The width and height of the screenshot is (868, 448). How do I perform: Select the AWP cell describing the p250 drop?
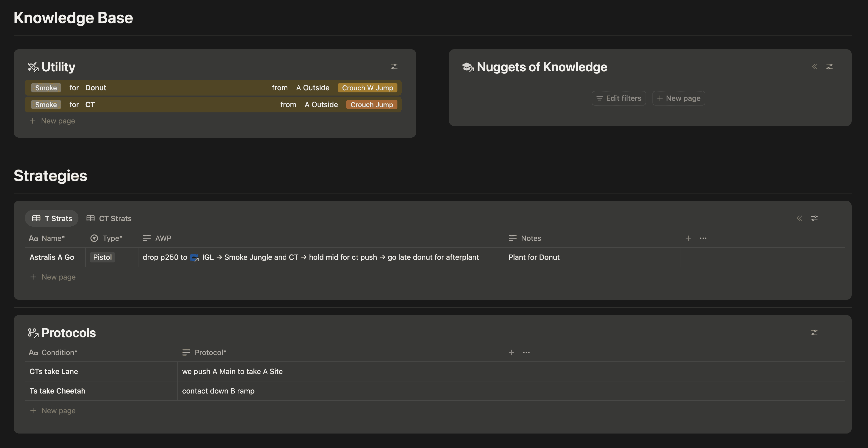(x=321, y=257)
